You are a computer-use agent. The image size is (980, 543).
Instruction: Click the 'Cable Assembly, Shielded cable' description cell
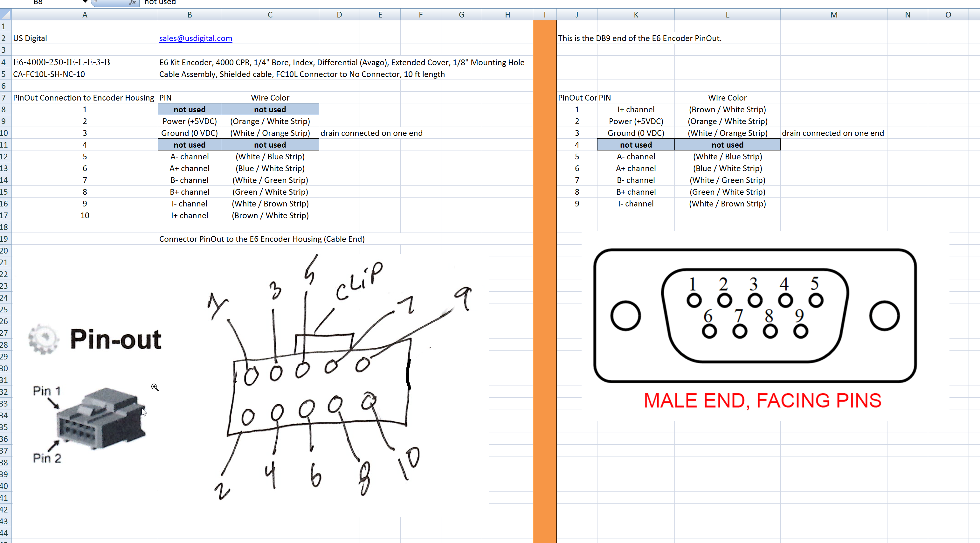click(x=302, y=74)
